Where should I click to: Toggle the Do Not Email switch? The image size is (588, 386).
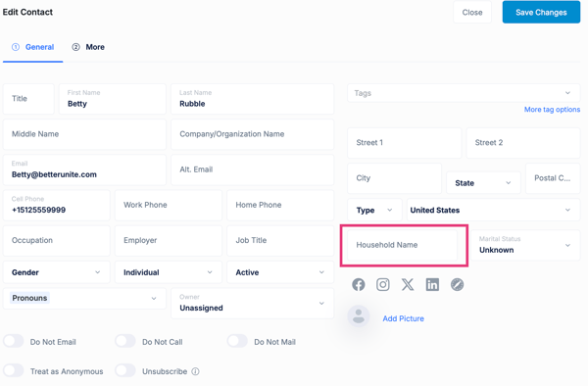(x=14, y=341)
